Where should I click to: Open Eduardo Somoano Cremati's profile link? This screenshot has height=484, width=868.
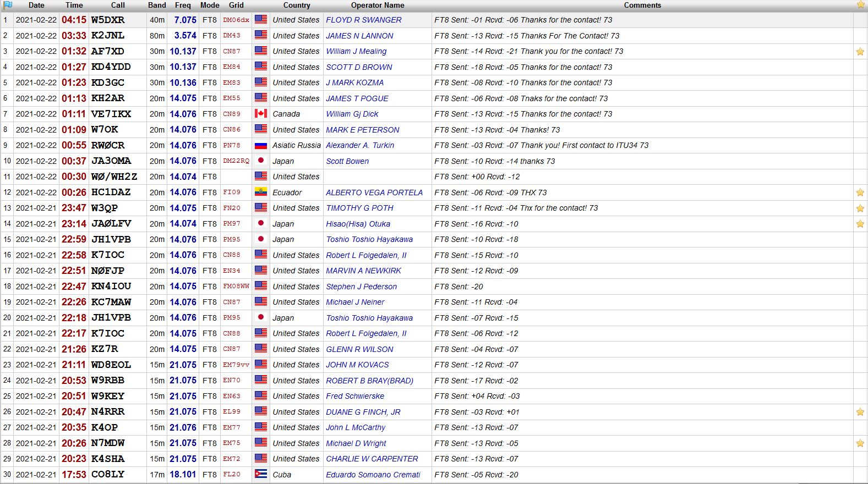point(373,475)
